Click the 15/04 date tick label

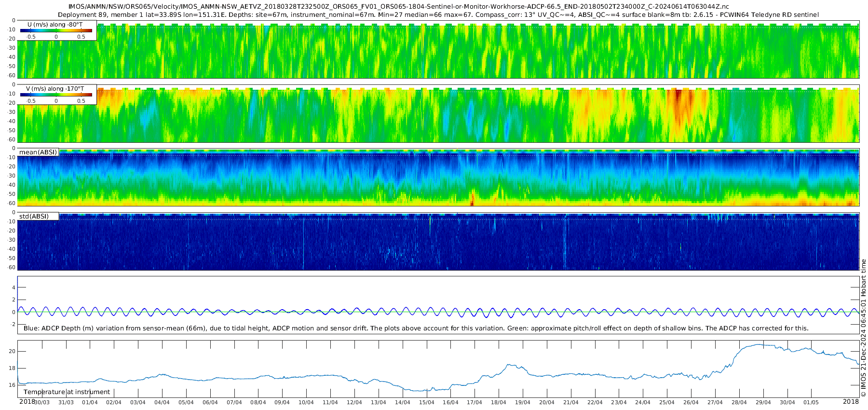426,402
